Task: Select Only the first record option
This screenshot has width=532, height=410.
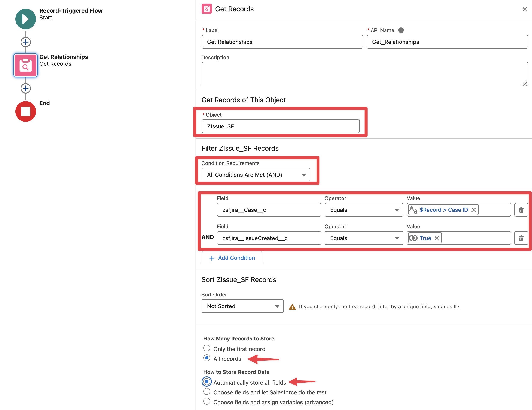Action: (x=207, y=348)
